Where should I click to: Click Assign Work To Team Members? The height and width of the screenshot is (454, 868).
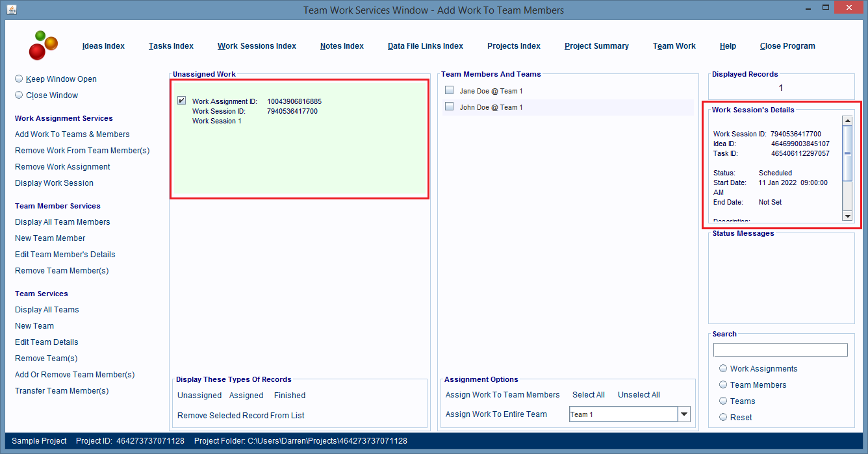click(502, 395)
